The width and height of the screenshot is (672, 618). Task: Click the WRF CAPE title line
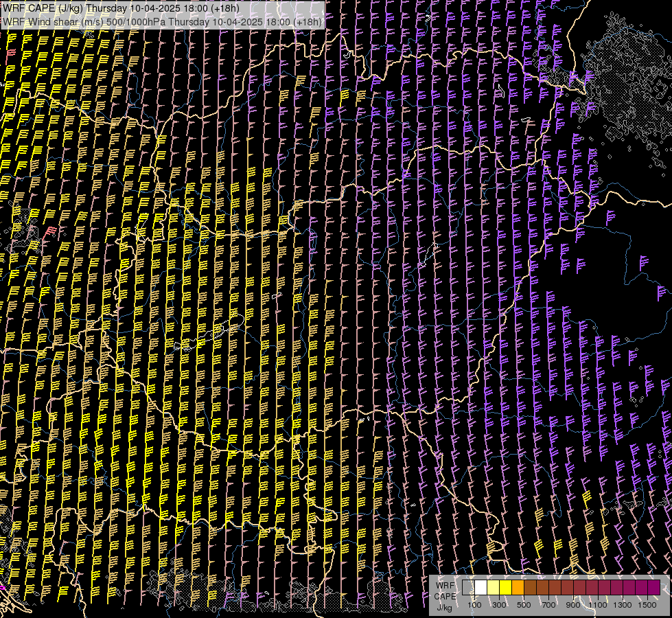[x=121, y=8]
